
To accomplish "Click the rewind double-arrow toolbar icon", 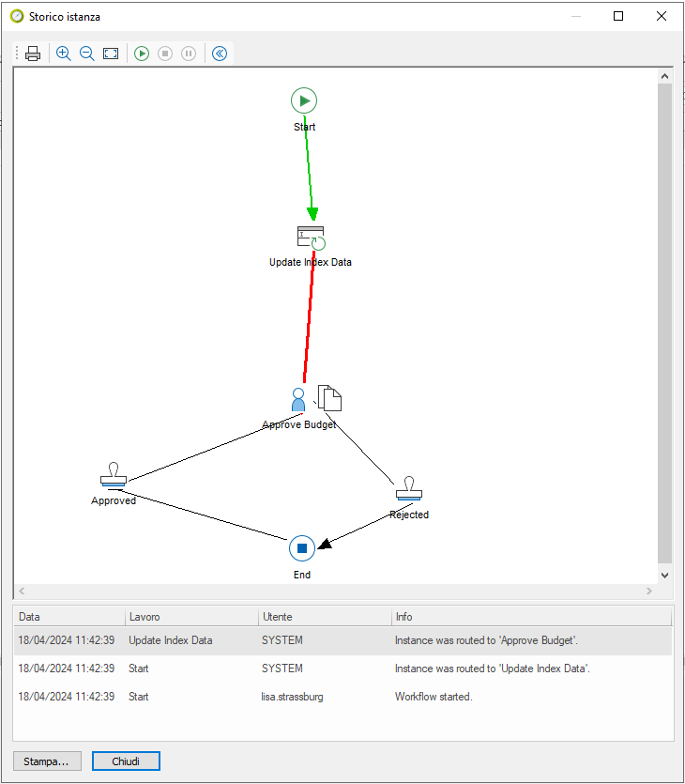I will click(220, 54).
